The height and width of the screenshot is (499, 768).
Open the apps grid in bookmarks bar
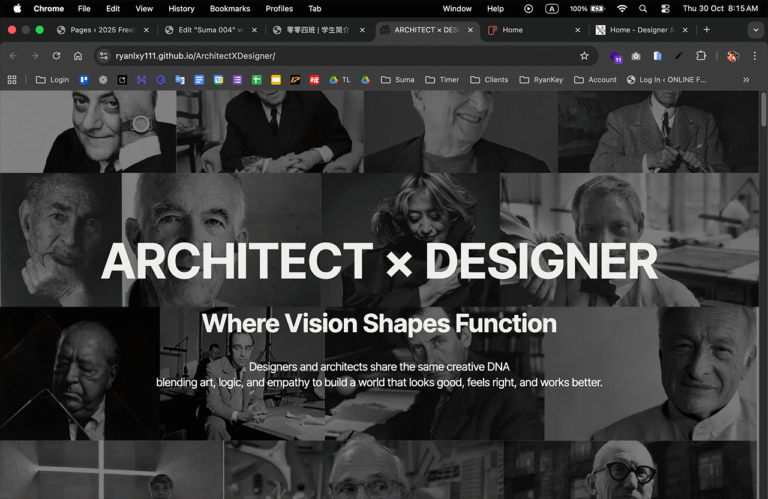pyautogui.click(x=12, y=80)
